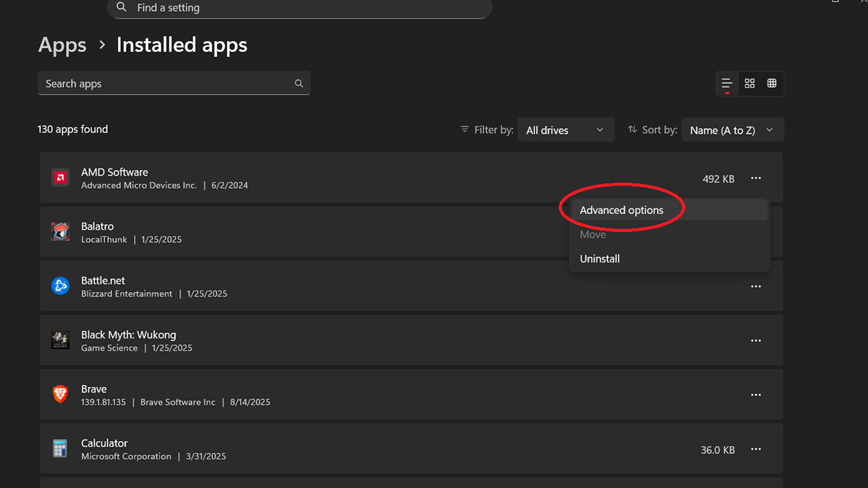Click the Brave browser app icon
Screen dimensions: 868x488
pyautogui.click(x=60, y=394)
